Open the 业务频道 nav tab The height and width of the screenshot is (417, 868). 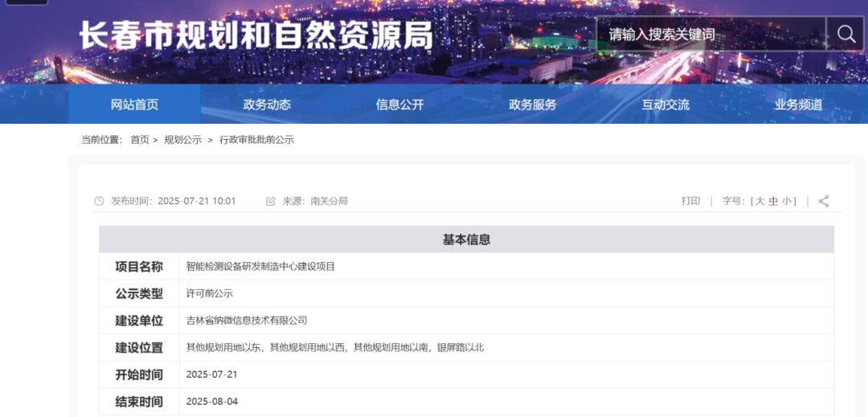(x=798, y=104)
